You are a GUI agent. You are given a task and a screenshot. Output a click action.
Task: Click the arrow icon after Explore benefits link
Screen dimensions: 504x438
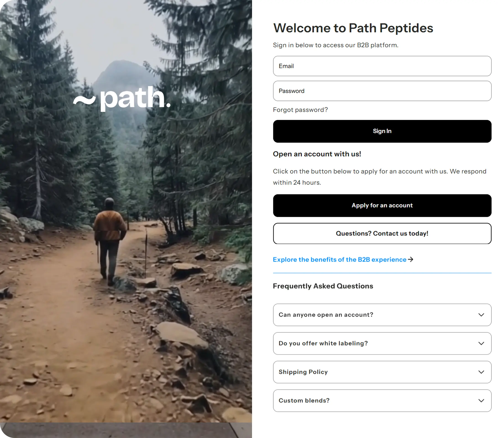tap(411, 259)
